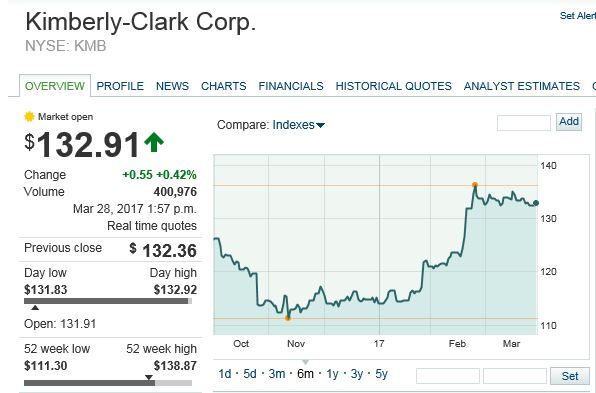
Task: Click the current price dot at chart end
Action: coord(536,203)
